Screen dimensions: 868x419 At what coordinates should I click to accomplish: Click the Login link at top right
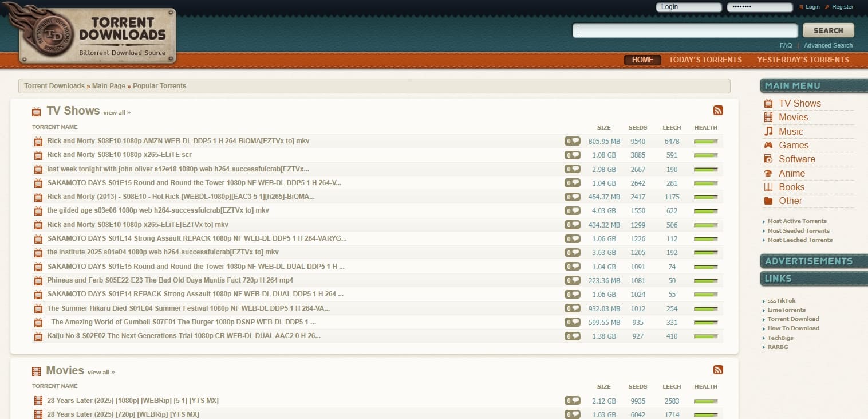812,7
